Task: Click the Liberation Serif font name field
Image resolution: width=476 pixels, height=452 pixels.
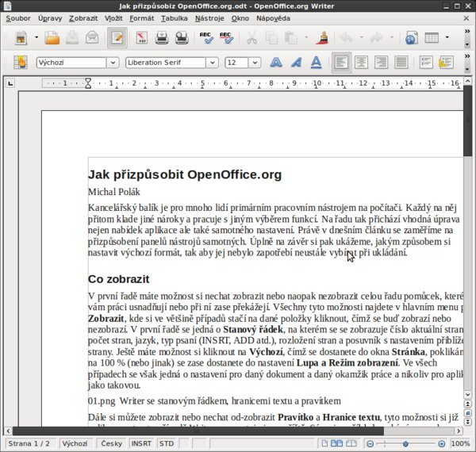Action: (x=166, y=63)
